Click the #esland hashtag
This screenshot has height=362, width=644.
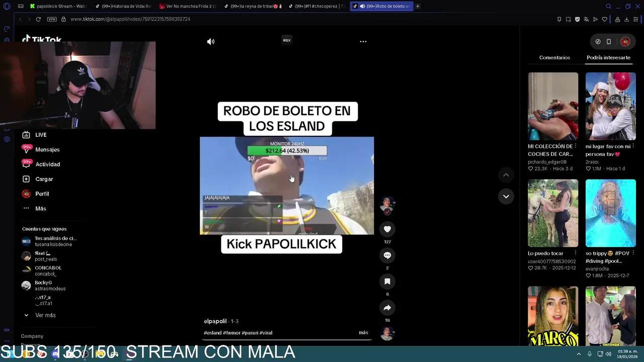click(x=212, y=333)
